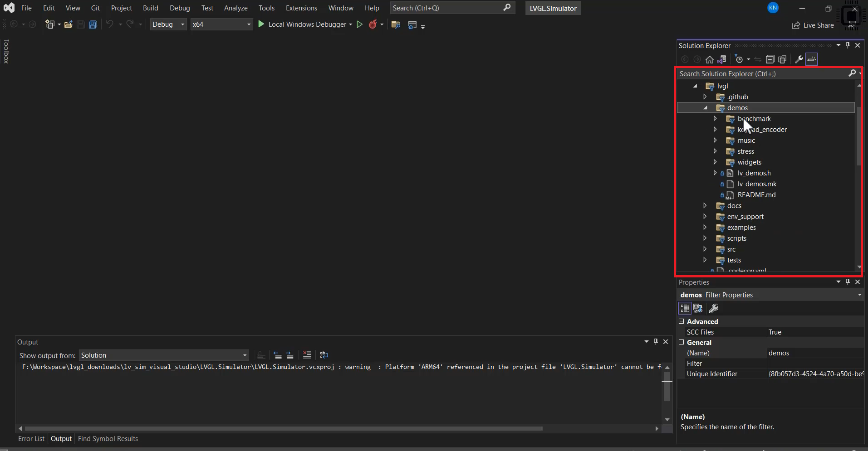The image size is (868, 451).
Task: Click the Property Pages wrench icon
Action: tap(714, 308)
